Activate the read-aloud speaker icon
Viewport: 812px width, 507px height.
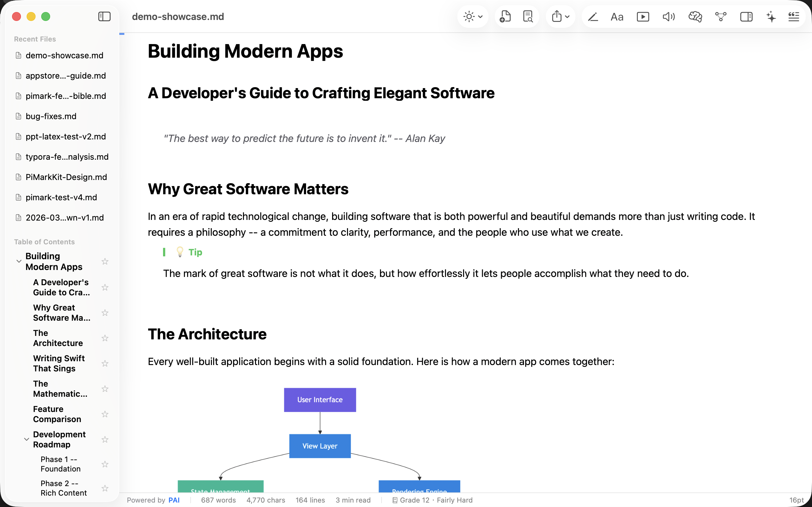668,16
